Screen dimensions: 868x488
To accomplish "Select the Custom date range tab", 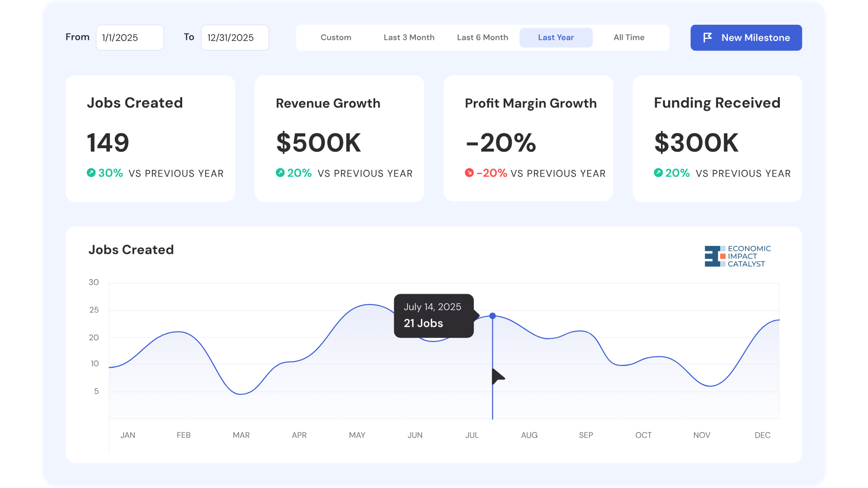I will (336, 38).
